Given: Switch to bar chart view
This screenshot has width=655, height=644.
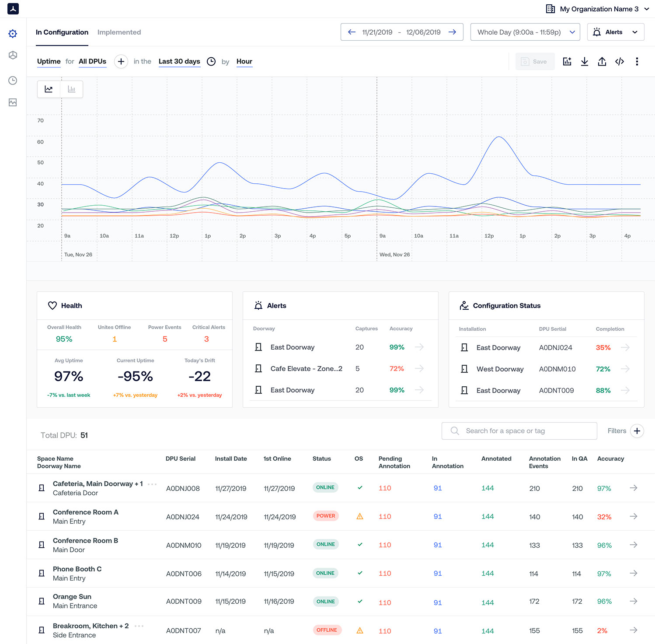Looking at the screenshot, I should [x=72, y=89].
